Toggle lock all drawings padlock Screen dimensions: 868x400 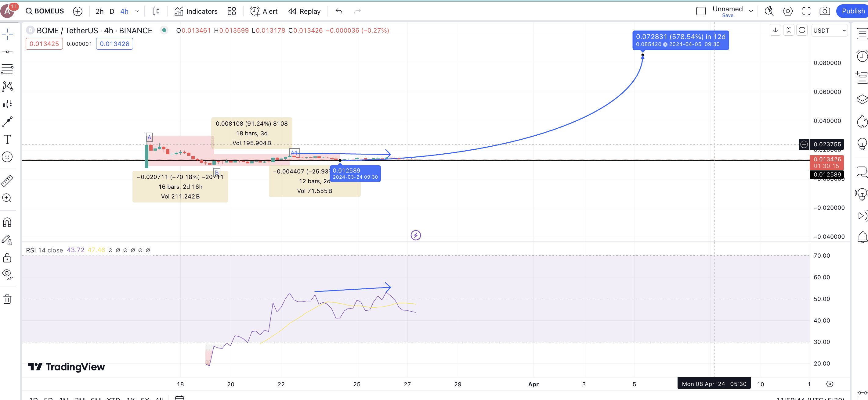tap(7, 258)
